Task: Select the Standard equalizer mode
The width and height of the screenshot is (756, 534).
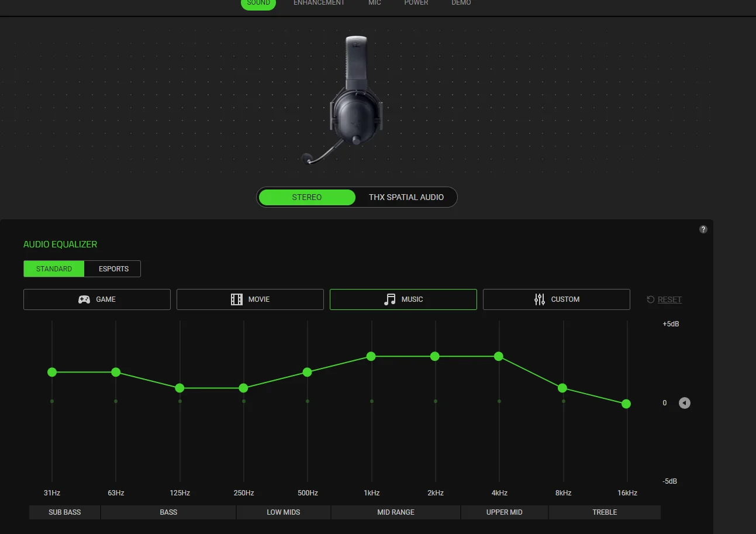Action: point(54,269)
